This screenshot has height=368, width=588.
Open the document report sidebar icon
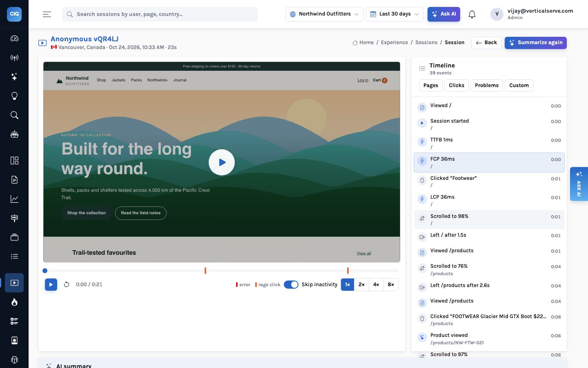click(x=14, y=180)
